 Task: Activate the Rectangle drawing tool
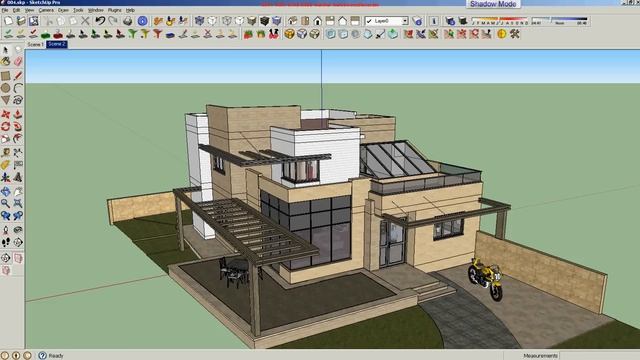6,76
